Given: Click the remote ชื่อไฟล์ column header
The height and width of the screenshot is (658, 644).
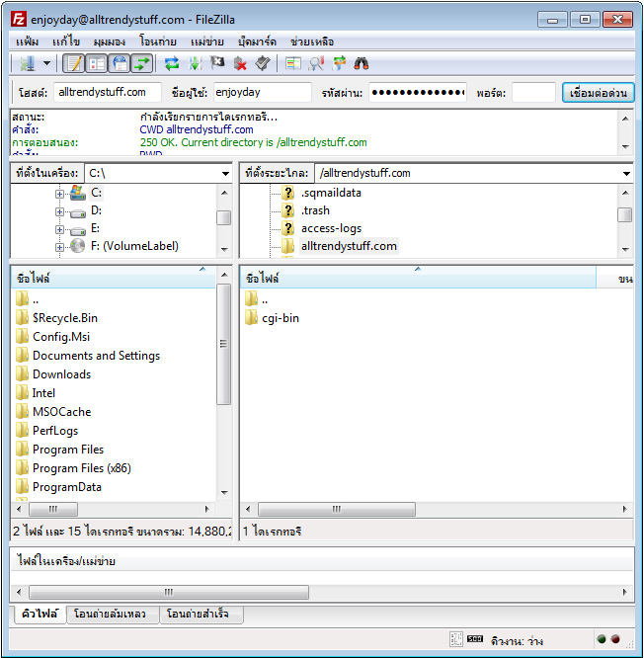Looking at the screenshot, I should click(418, 279).
